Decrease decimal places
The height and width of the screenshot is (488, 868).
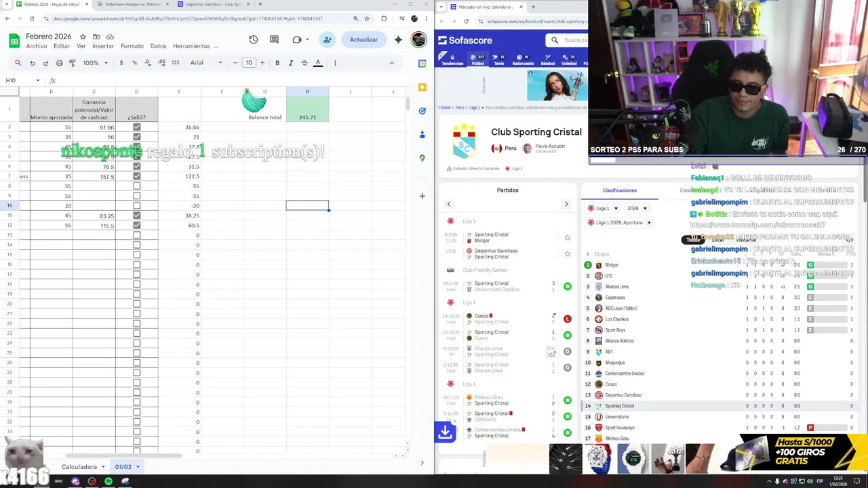point(148,63)
